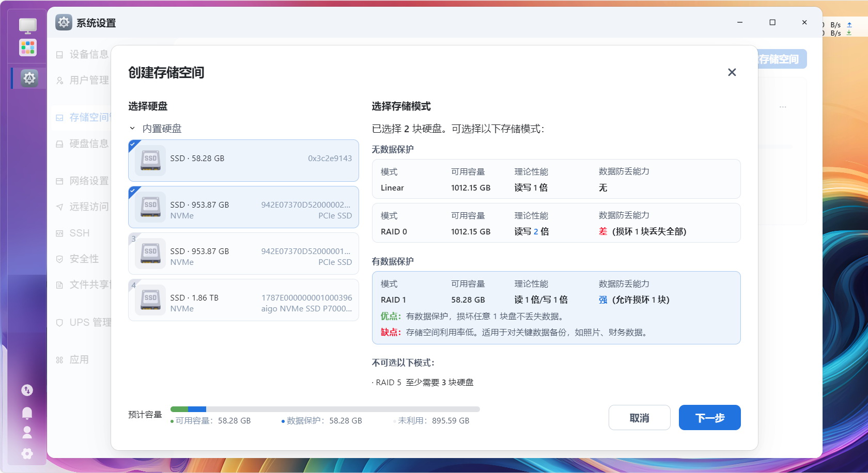Deselect the 58.28 GB SSD disk

click(x=243, y=160)
